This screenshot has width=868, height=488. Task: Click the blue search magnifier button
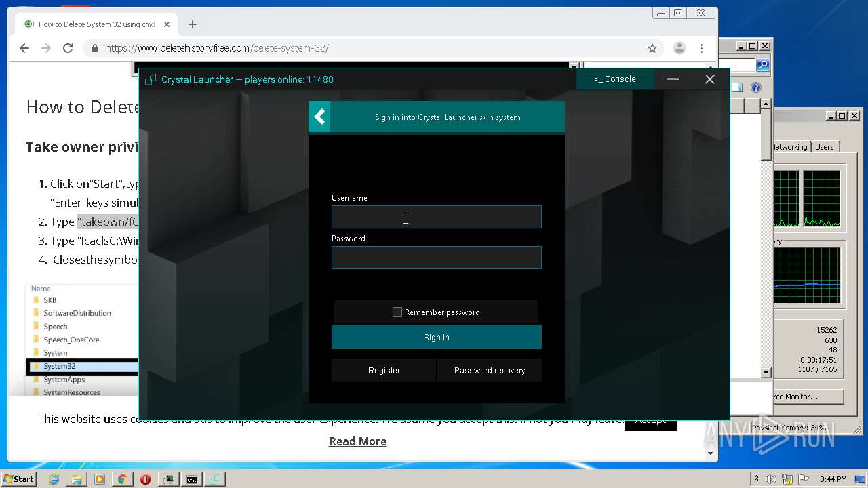[763, 65]
